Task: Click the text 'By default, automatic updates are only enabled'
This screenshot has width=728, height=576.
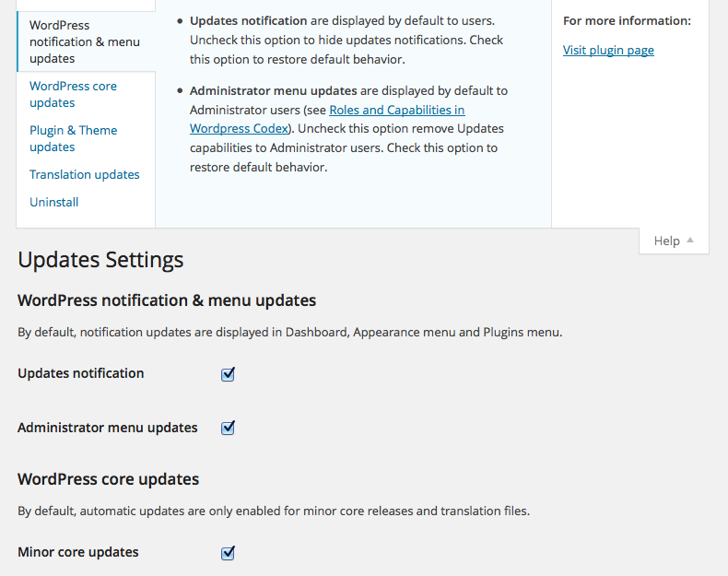Action: coord(149,511)
